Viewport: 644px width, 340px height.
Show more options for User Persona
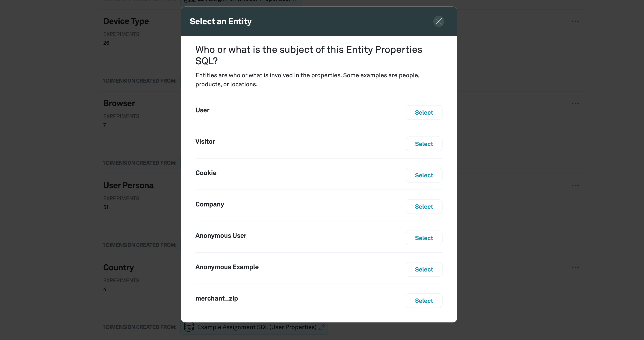click(x=575, y=185)
